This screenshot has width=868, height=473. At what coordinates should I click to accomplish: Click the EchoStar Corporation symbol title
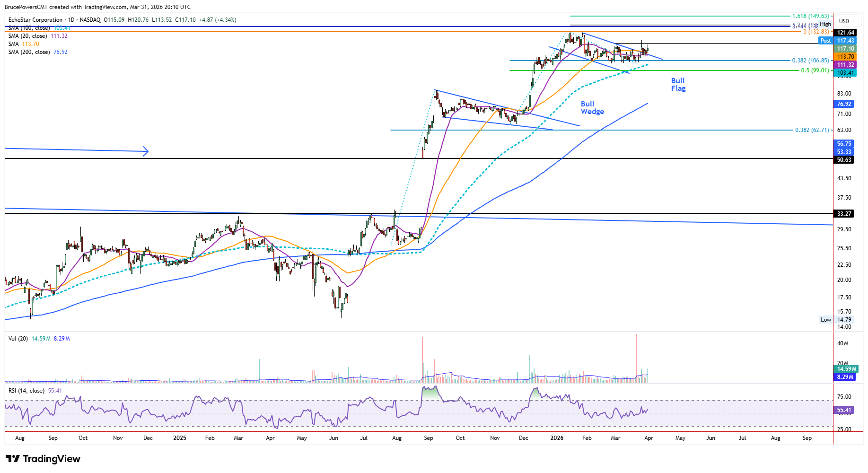35,20
